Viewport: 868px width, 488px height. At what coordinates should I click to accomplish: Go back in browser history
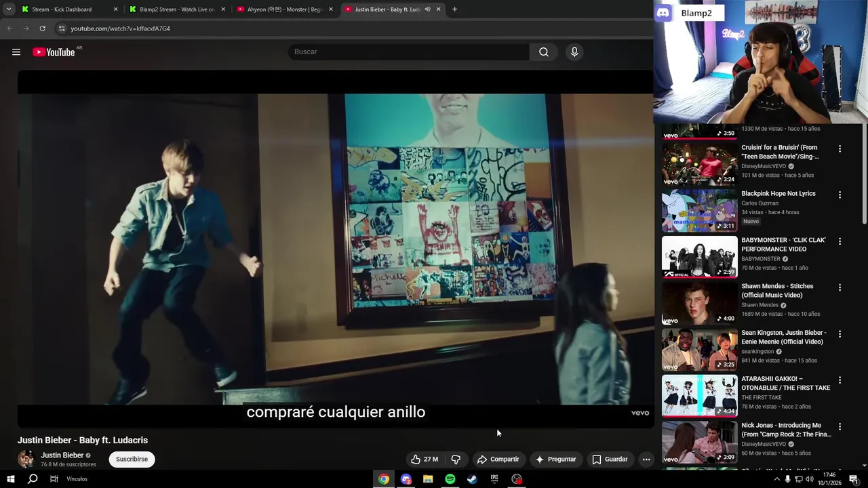(9, 28)
